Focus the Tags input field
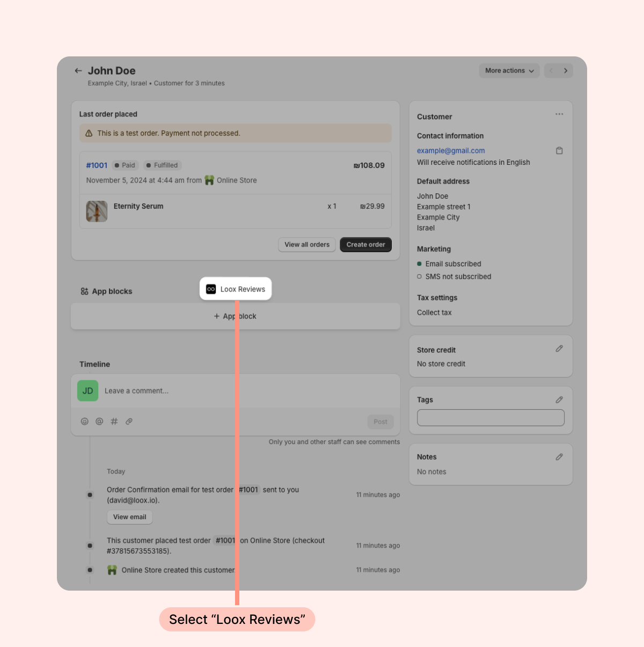This screenshot has height=647, width=644. pyautogui.click(x=491, y=418)
